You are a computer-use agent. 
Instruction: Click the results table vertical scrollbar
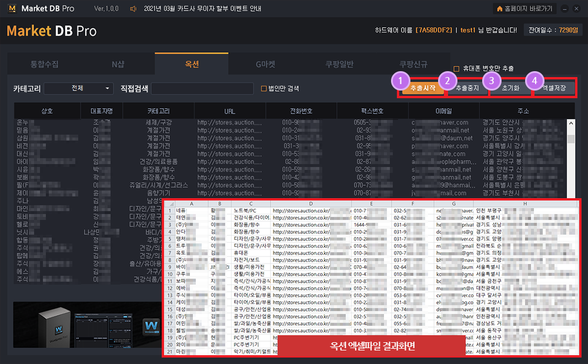click(570, 159)
